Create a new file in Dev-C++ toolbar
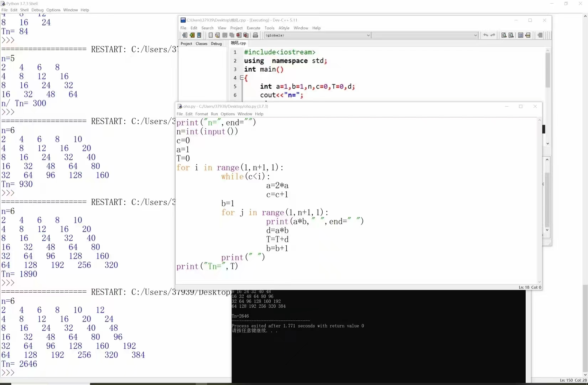Image resolution: width=588 pixels, height=385 pixels. click(x=210, y=35)
